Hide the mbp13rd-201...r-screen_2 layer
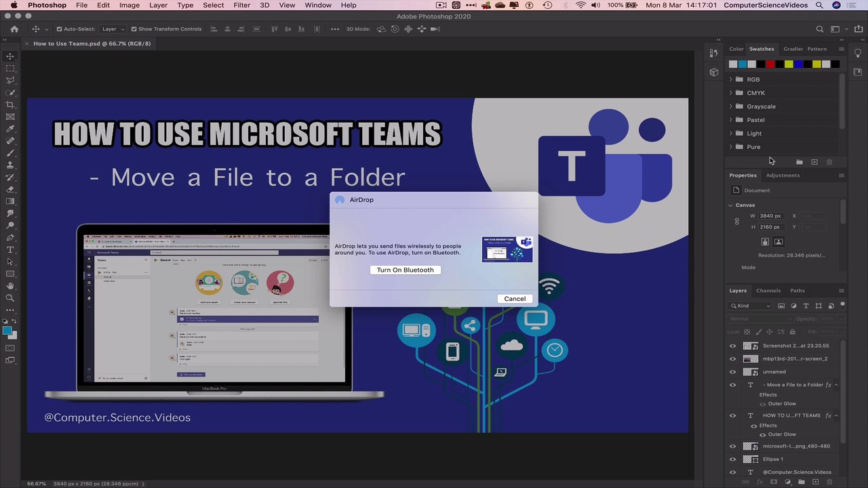The image size is (868, 488). (x=732, y=359)
